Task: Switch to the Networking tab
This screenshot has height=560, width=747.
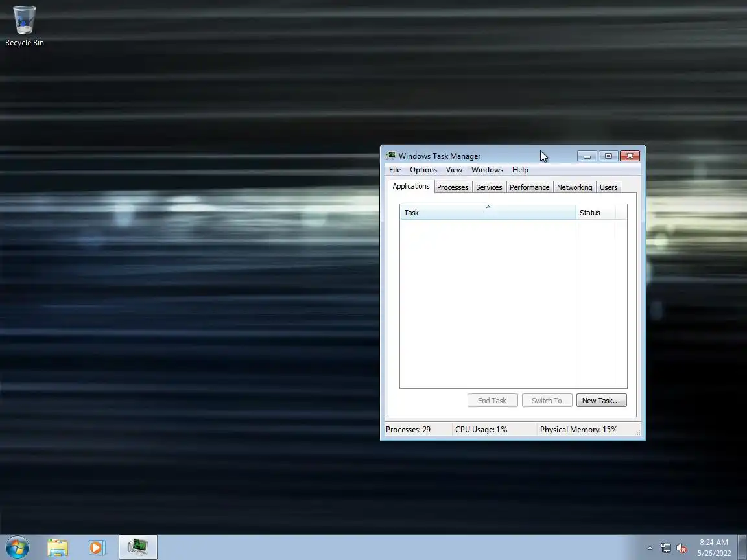Action: [575, 187]
